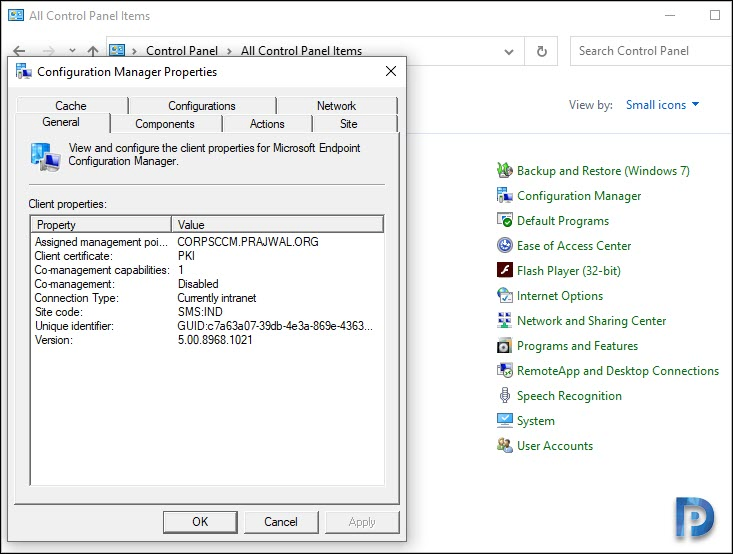
Task: Click the OK button
Action: 200,522
